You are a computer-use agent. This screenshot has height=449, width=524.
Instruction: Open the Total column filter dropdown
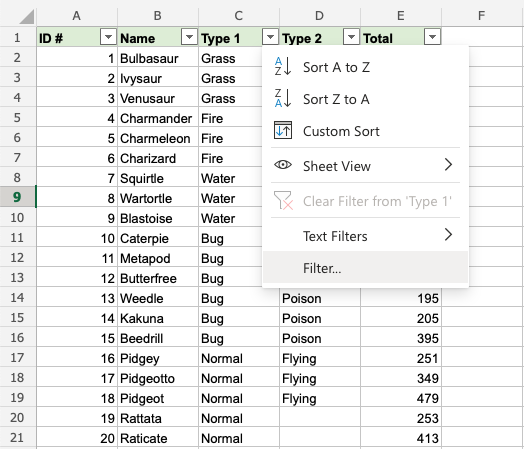pos(432,36)
